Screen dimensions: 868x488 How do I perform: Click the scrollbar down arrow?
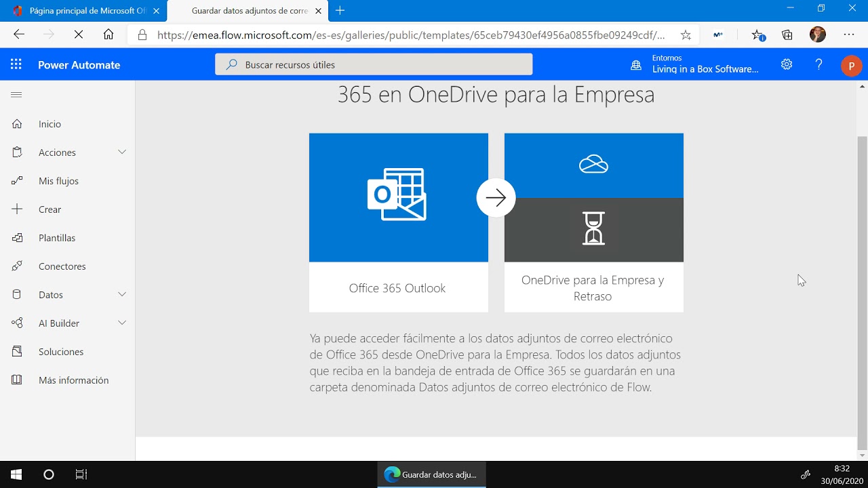(863, 455)
